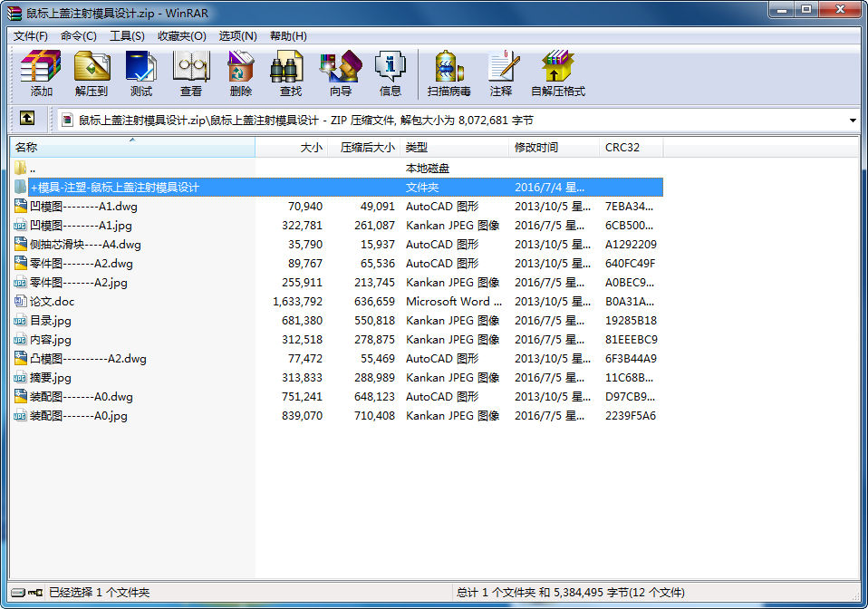Select file 零件图-------A2.jpg
Image resolution: width=868 pixels, height=609 pixels.
coord(79,283)
